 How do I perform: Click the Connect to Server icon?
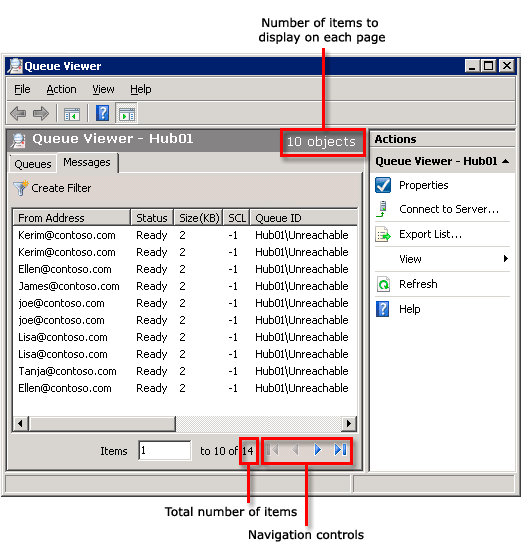click(382, 209)
